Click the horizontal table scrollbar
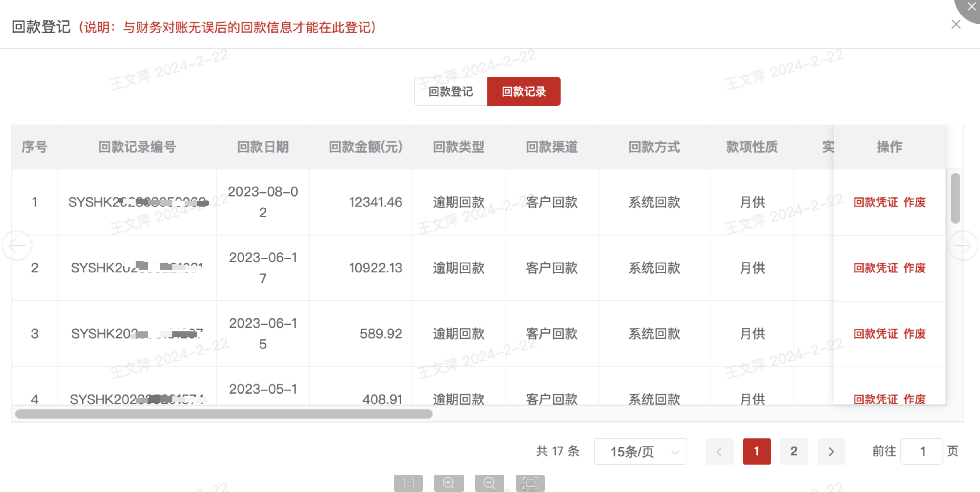 click(224, 414)
